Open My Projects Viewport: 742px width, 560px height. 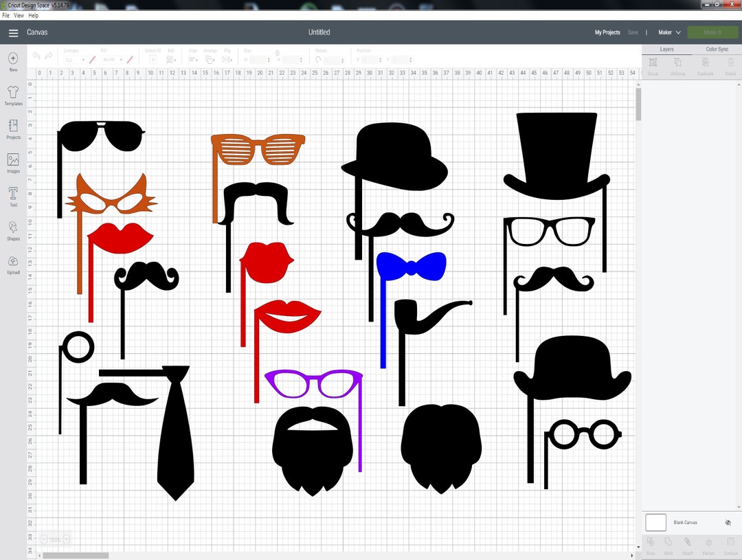click(x=608, y=32)
